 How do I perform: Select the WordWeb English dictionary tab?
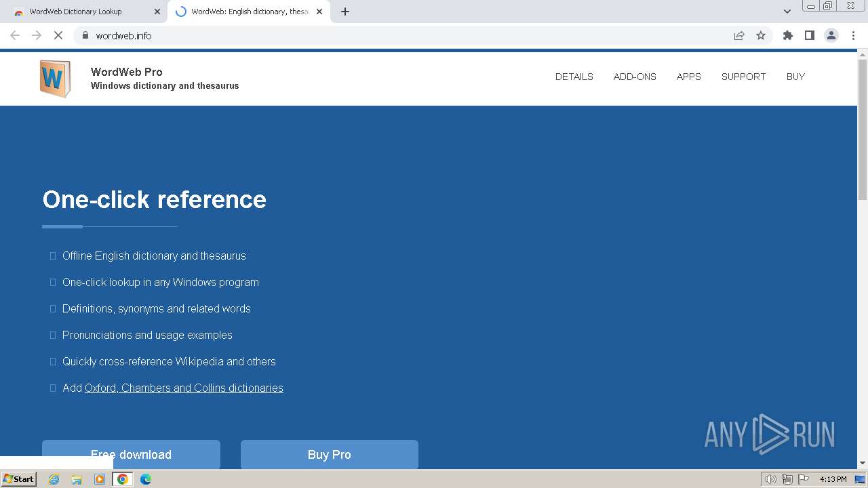[250, 12]
